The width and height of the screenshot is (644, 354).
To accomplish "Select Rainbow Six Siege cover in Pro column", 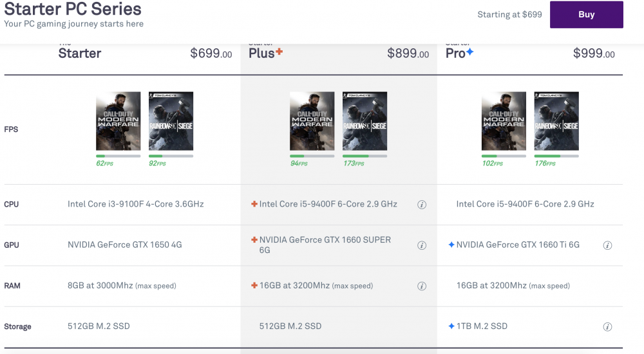I will click(x=556, y=121).
